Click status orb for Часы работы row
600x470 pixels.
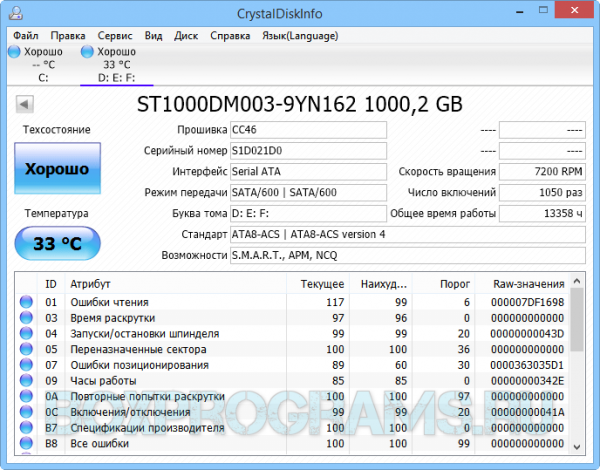[x=26, y=380]
